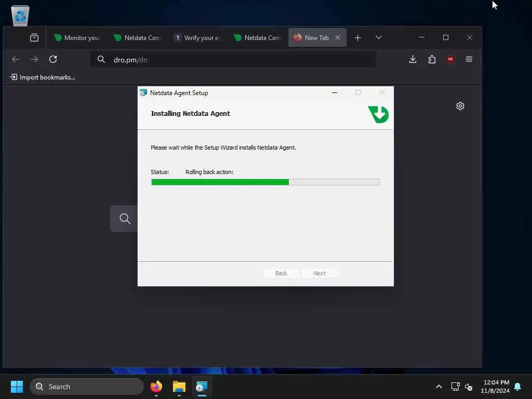The image size is (532, 399).
Task: Click 'Rolling back action:' status text
Action: [x=209, y=172]
